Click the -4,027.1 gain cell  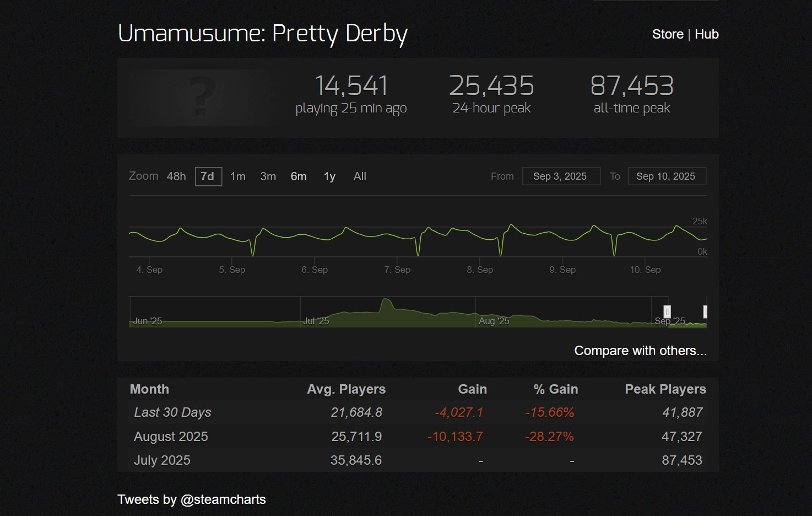pyautogui.click(x=459, y=412)
